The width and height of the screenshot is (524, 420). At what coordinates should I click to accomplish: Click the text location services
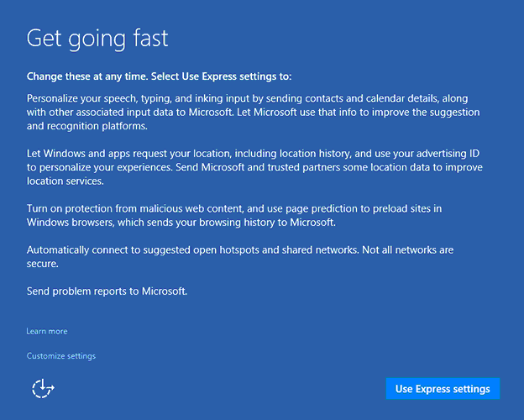(65, 181)
